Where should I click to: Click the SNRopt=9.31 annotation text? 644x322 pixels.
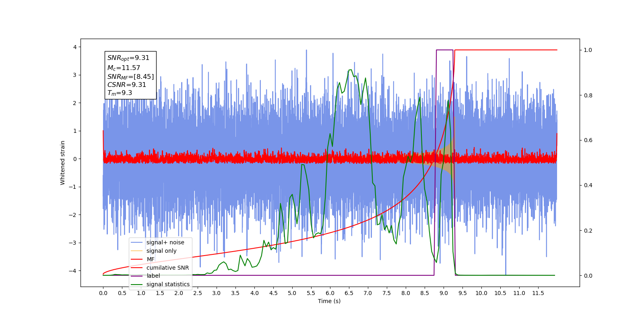point(128,58)
